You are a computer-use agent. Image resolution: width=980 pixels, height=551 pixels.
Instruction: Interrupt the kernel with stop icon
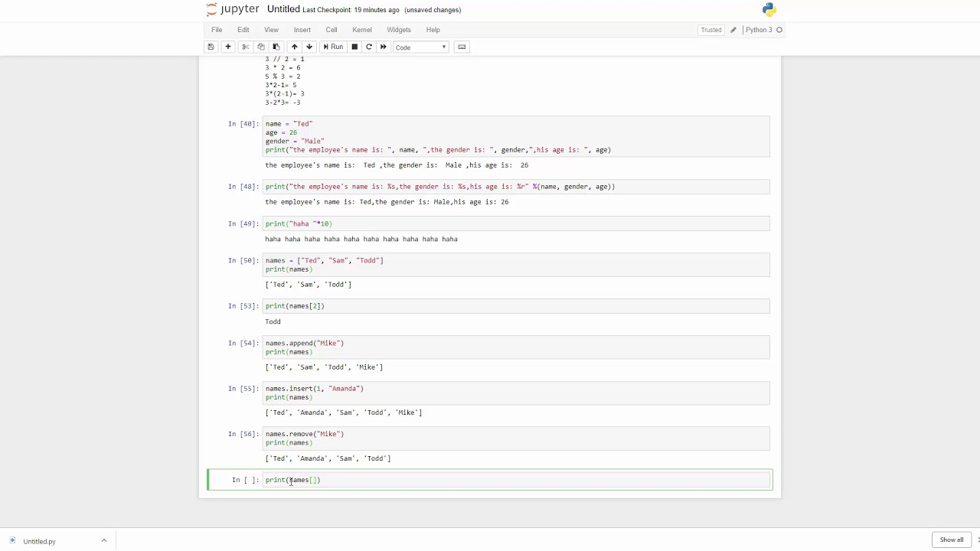coord(354,47)
